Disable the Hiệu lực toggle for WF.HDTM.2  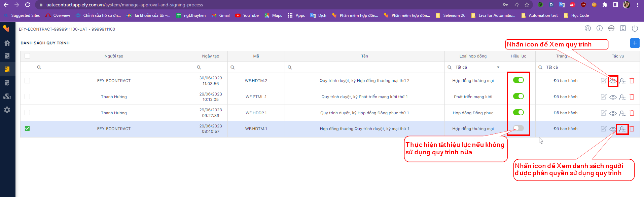pos(518,80)
